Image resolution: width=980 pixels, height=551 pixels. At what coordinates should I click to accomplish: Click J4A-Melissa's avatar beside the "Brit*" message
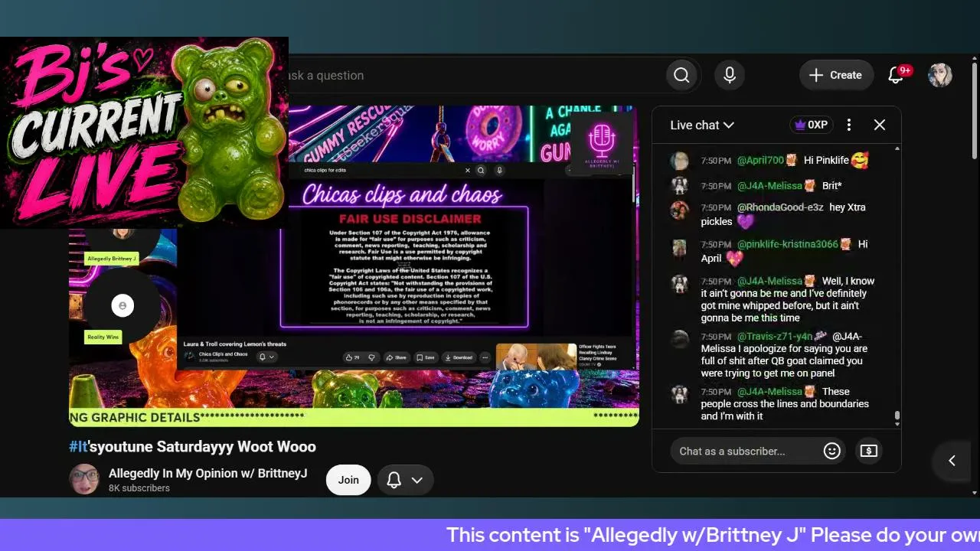tap(679, 185)
